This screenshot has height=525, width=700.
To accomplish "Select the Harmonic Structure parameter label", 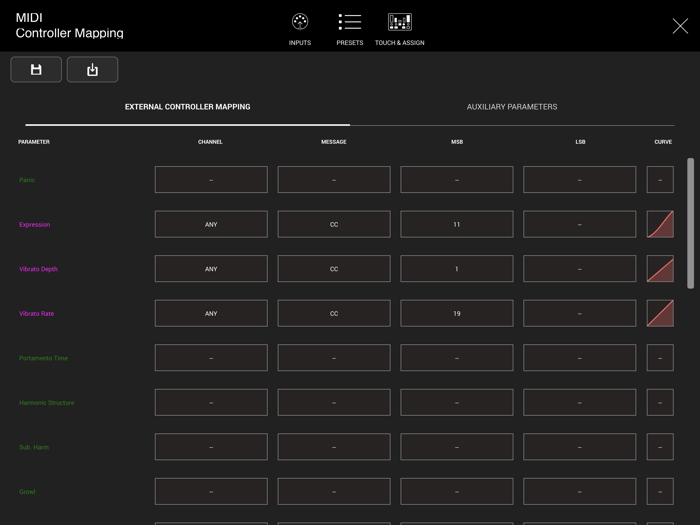I will point(46,403).
